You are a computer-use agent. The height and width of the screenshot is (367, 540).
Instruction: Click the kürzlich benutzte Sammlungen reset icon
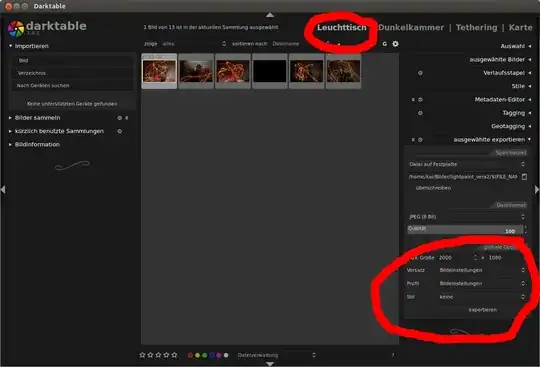(120, 131)
